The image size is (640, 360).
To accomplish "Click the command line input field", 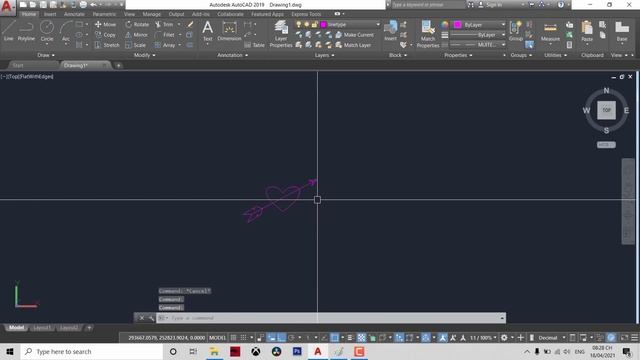I will 331,318.
